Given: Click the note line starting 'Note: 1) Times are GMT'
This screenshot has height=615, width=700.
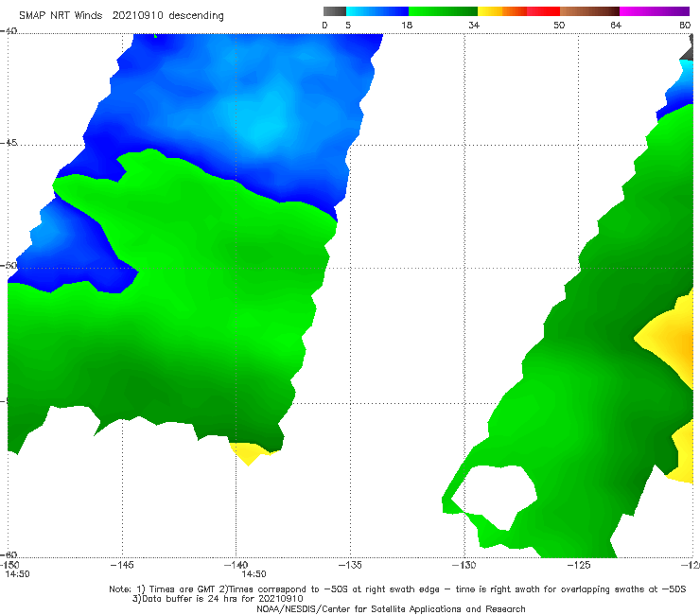Looking at the screenshot, I should pos(397,589).
